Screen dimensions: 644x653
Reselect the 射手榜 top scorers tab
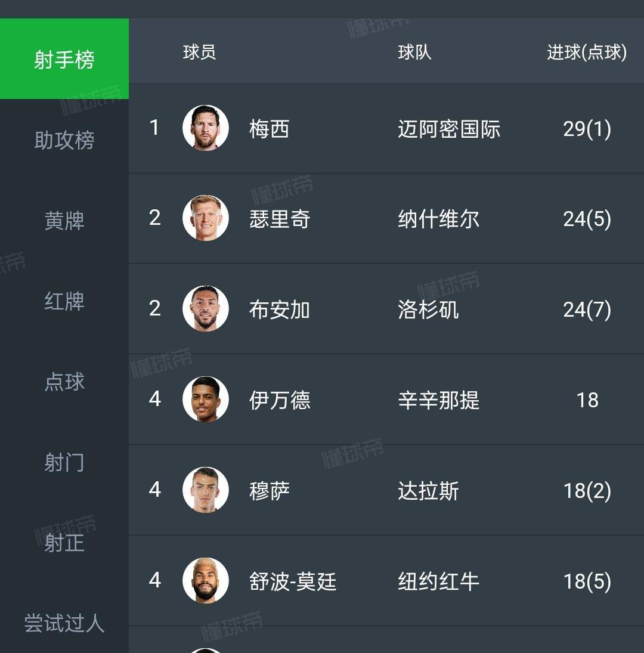click(64, 58)
